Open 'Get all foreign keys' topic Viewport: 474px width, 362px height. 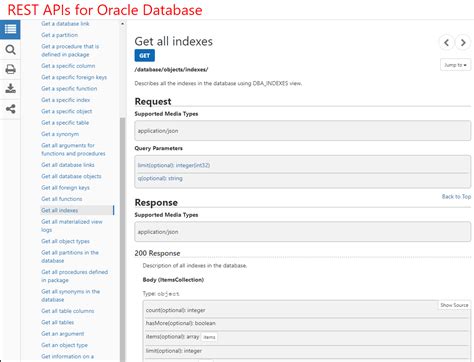(65, 188)
